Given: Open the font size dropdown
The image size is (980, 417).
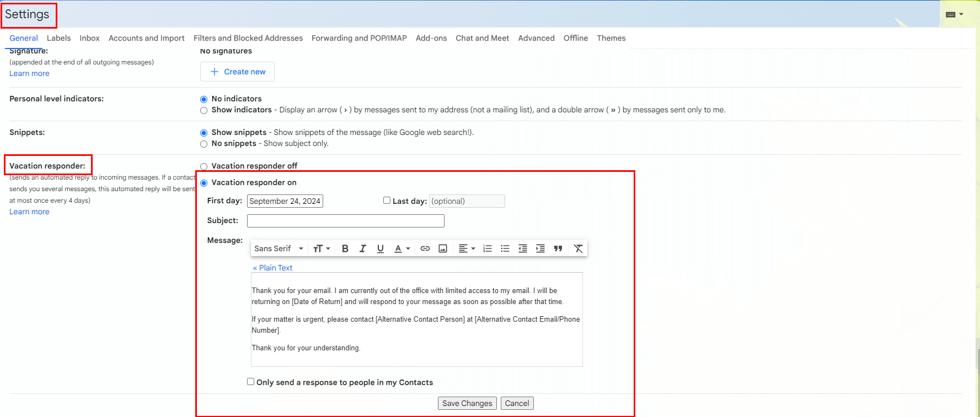Looking at the screenshot, I should [322, 248].
